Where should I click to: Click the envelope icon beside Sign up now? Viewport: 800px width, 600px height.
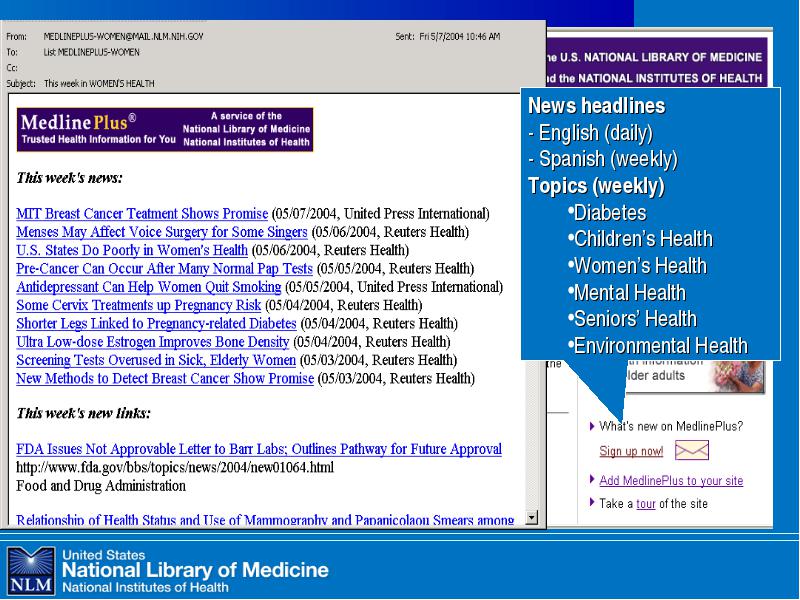click(x=692, y=450)
